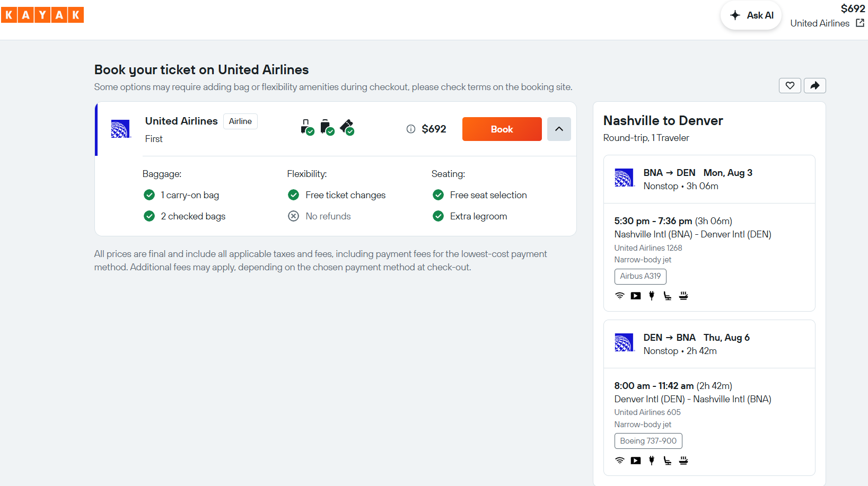This screenshot has height=486, width=868.
Task: Click the Wi-Fi icon on flight 1268
Action: tap(620, 296)
